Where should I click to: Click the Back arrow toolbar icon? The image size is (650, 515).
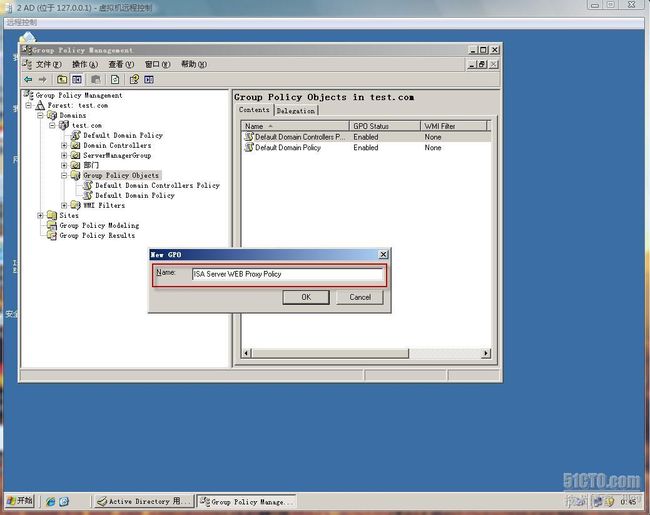click(28, 79)
